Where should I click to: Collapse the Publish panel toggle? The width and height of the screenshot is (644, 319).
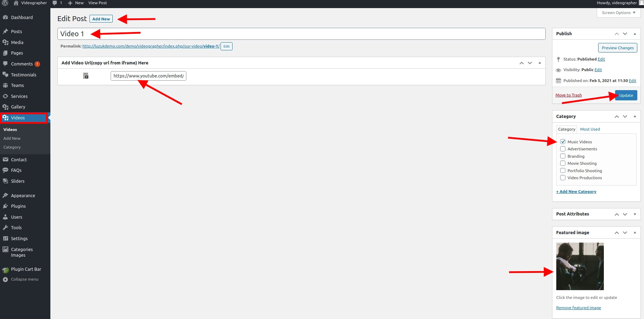635,34
